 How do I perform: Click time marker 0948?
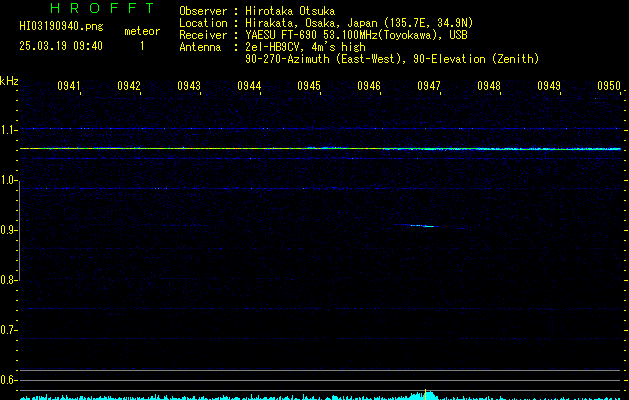coord(489,86)
